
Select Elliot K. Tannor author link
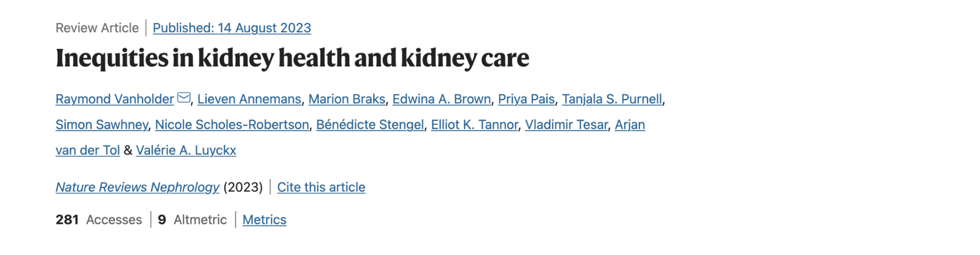[474, 124]
